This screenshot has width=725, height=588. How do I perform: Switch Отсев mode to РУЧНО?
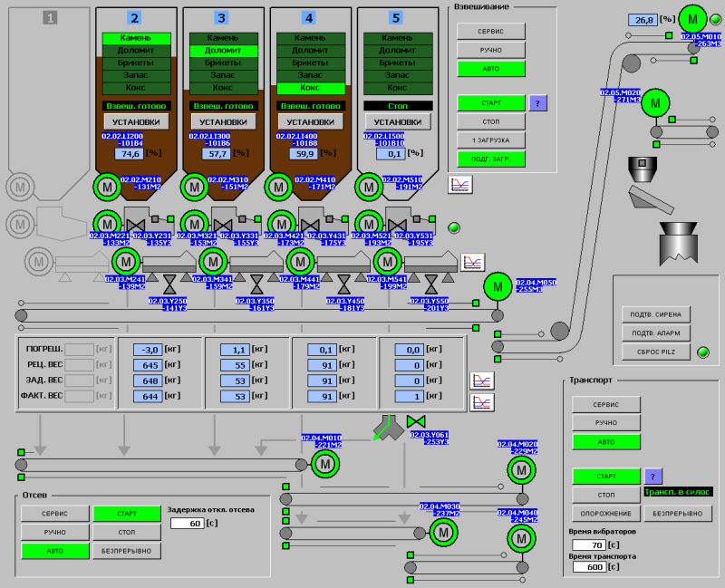coord(54,532)
